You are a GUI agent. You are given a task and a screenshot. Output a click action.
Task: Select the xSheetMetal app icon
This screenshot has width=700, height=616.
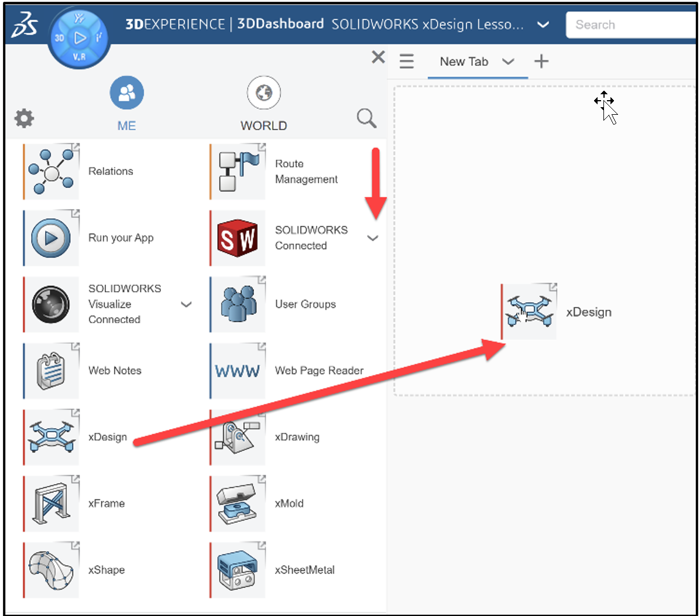(x=237, y=569)
